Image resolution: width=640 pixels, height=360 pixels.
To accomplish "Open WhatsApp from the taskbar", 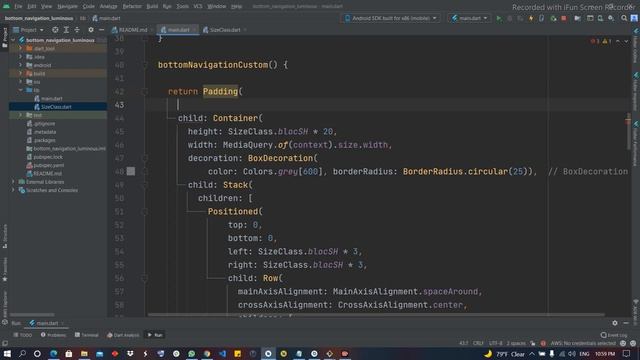I will 191,353.
